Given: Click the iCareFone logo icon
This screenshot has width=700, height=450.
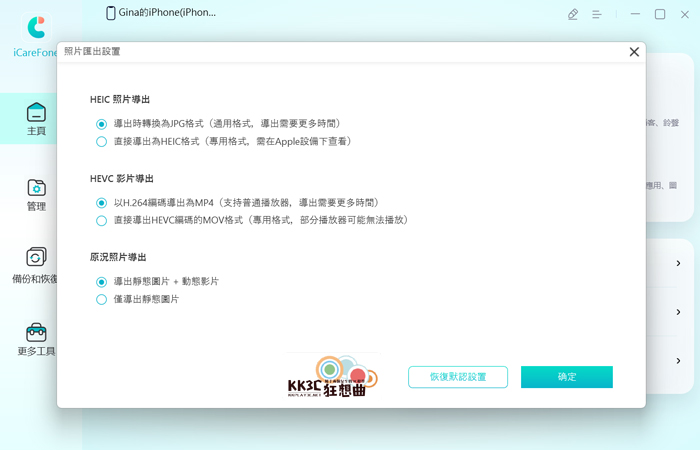Looking at the screenshot, I should coord(36,27).
